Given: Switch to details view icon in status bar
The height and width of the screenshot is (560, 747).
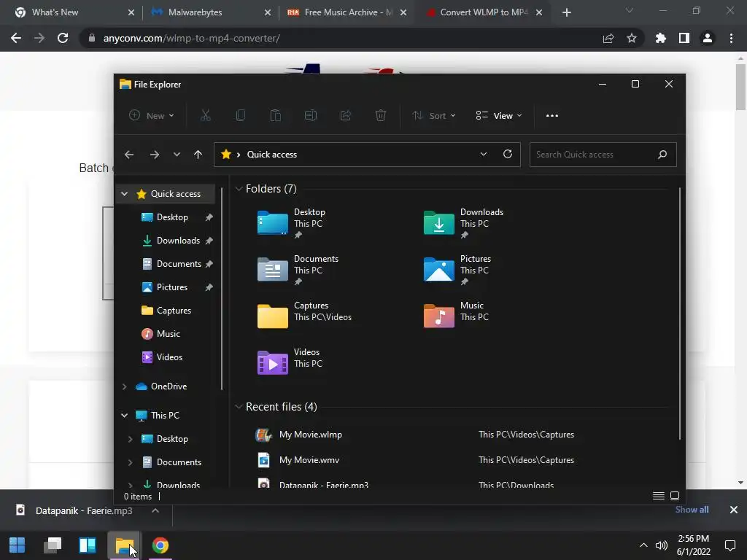Looking at the screenshot, I should [659, 496].
